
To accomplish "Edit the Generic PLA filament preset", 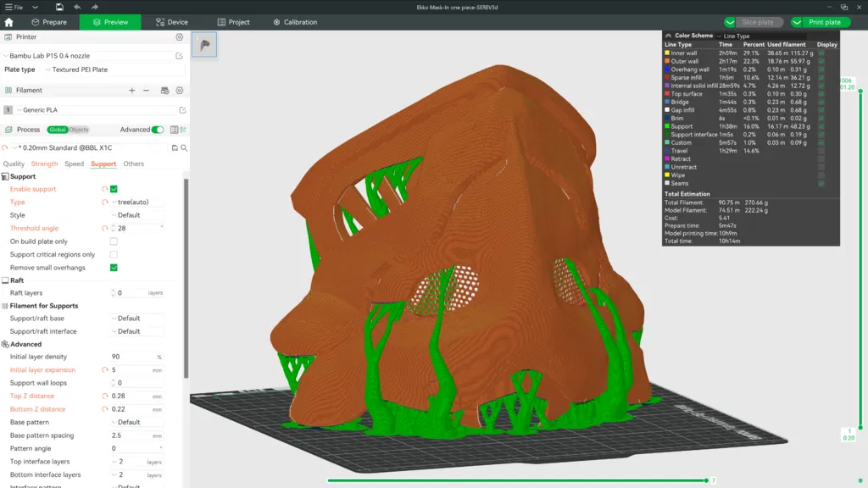I will click(182, 110).
